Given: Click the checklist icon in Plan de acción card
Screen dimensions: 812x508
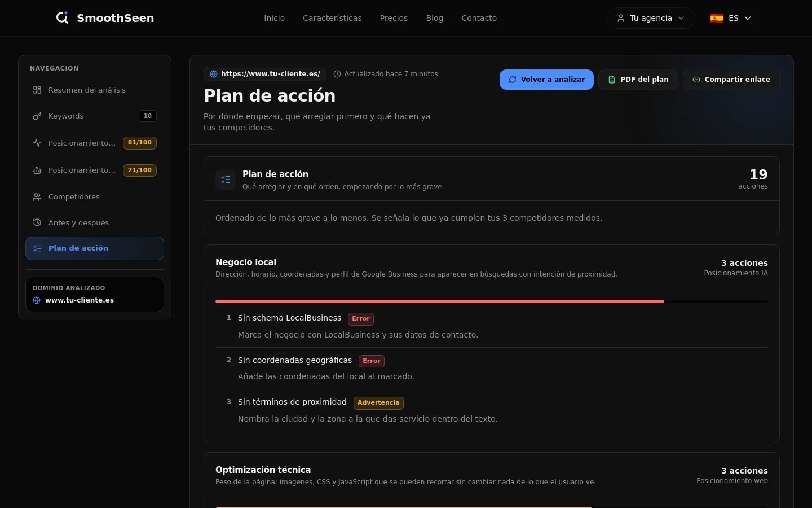Looking at the screenshot, I should click(x=226, y=179).
